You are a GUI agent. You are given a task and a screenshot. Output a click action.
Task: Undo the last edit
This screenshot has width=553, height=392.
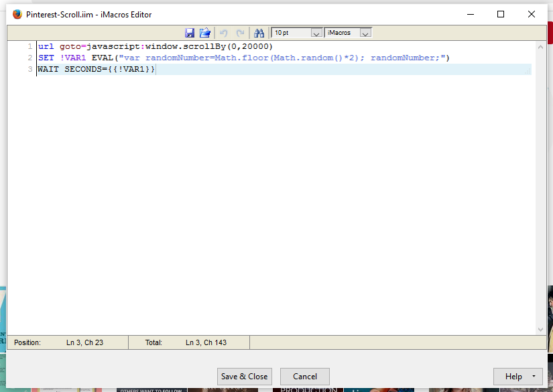pos(224,33)
